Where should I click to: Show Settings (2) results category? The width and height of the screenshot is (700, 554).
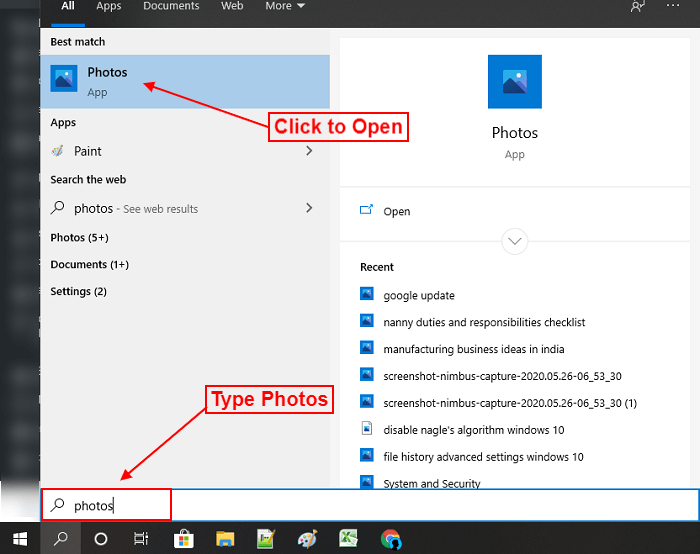click(78, 291)
